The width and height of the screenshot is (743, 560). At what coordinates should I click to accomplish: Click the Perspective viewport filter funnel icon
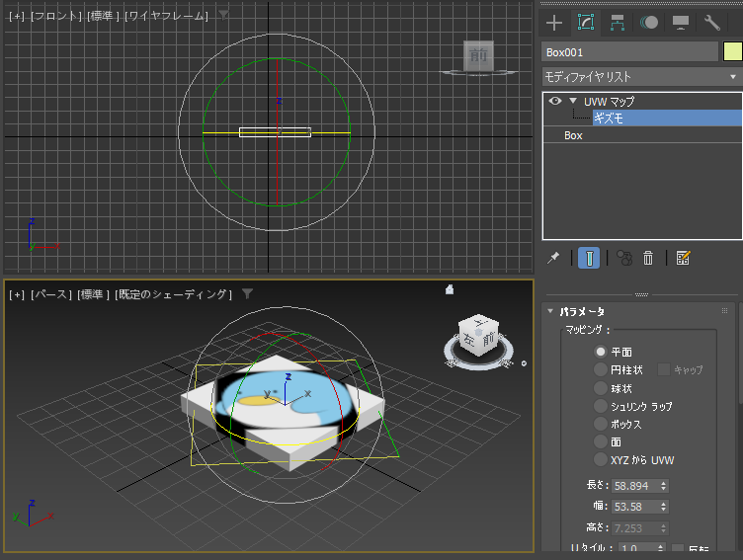(x=247, y=293)
